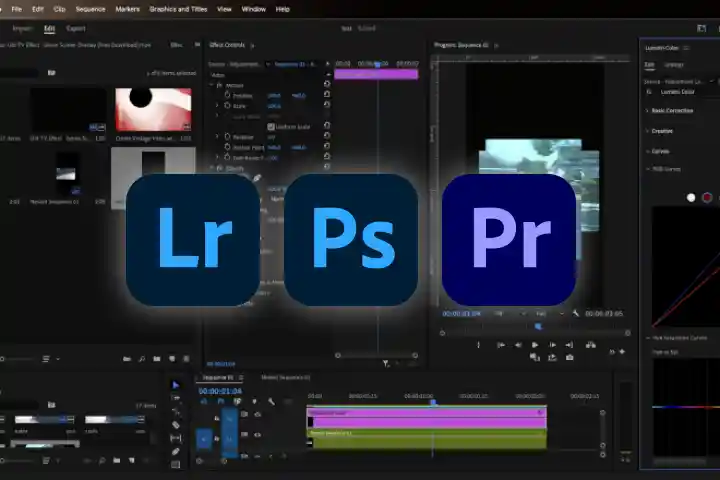Open timeline display settings wrench
The width and height of the screenshot is (720, 480).
pyautogui.click(x=271, y=401)
